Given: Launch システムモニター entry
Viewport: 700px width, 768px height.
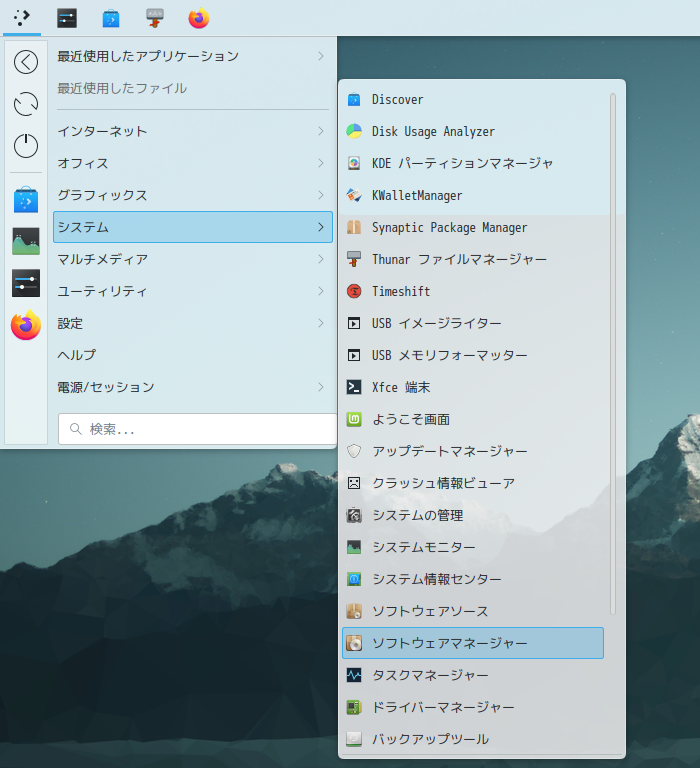Looking at the screenshot, I should (x=473, y=547).
